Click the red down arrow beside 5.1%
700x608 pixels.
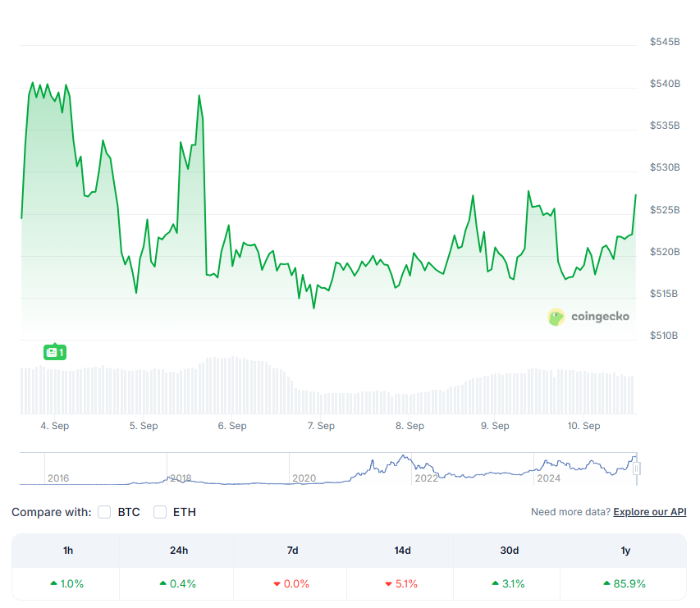[388, 584]
